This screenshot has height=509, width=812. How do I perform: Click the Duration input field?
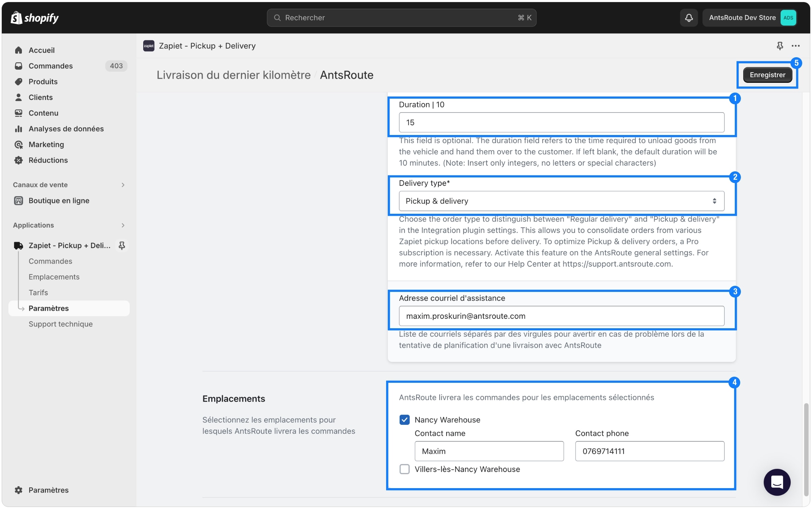click(x=561, y=123)
